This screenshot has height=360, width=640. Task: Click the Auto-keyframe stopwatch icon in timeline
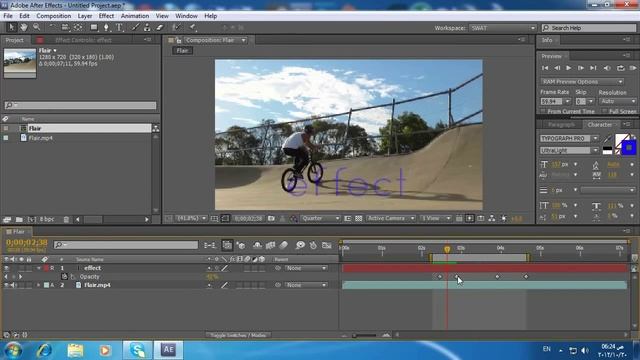tap(313, 245)
